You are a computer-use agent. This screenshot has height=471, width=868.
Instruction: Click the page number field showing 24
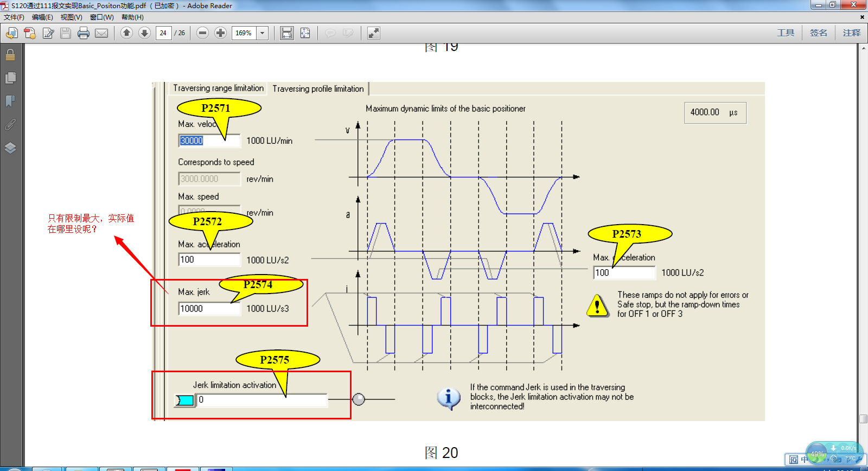pos(163,33)
